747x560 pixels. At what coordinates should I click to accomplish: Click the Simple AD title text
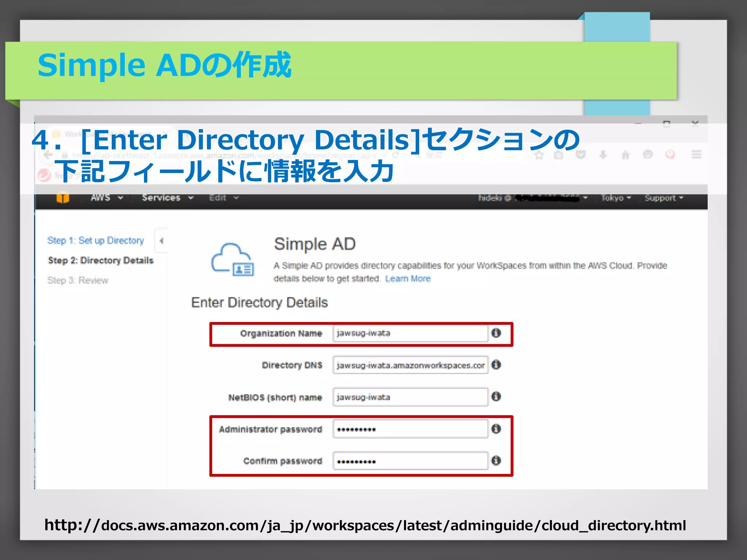point(315,244)
